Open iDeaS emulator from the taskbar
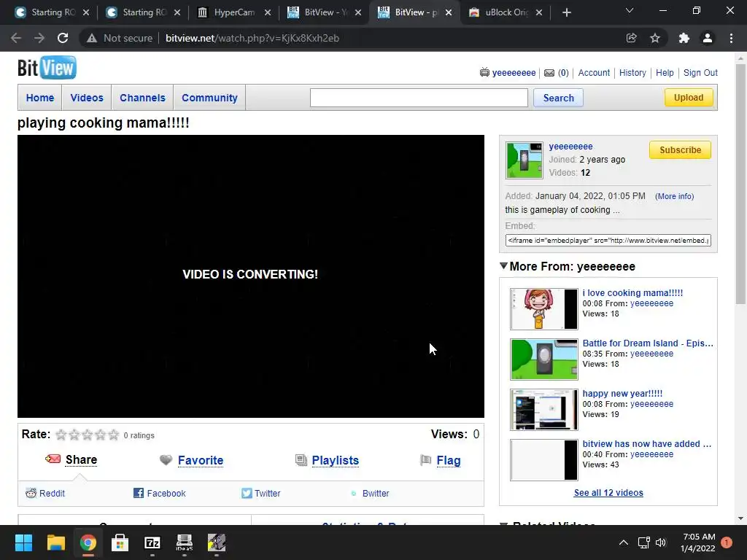The width and height of the screenshot is (747, 560). click(x=185, y=542)
